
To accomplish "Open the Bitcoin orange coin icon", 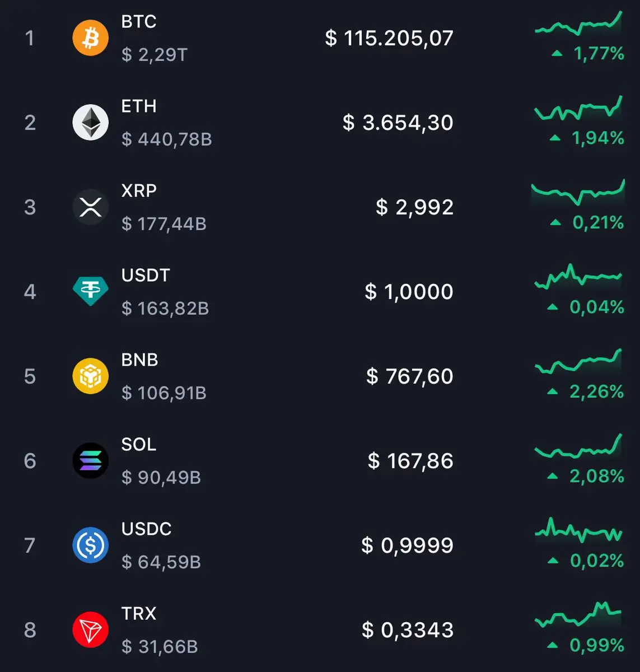I will pyautogui.click(x=90, y=38).
